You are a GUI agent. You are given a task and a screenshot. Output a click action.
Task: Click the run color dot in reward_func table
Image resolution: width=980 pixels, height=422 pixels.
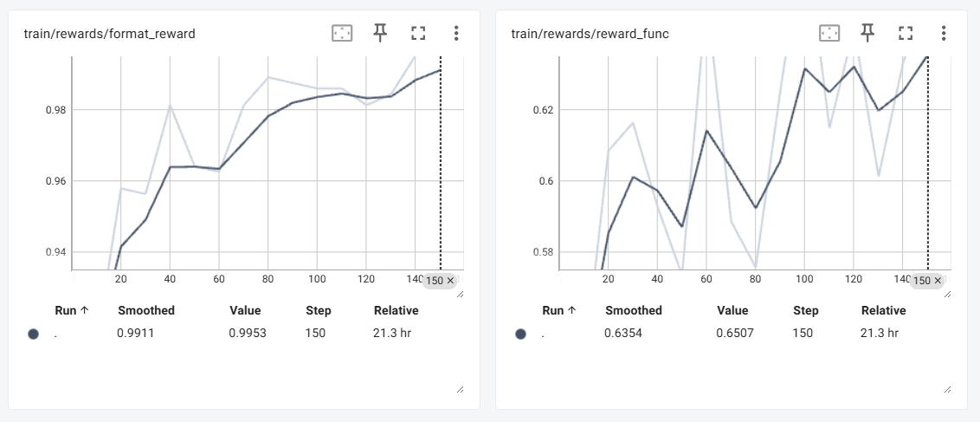coord(521,334)
